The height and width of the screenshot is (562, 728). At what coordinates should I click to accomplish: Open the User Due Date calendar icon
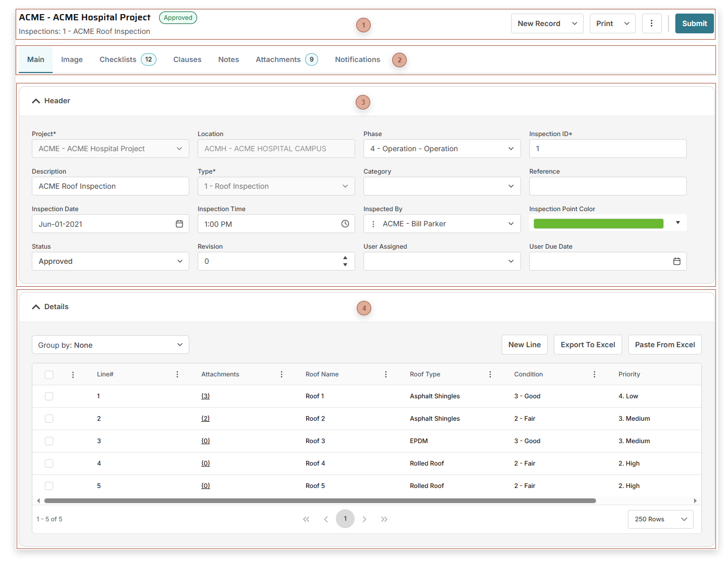pyautogui.click(x=676, y=261)
